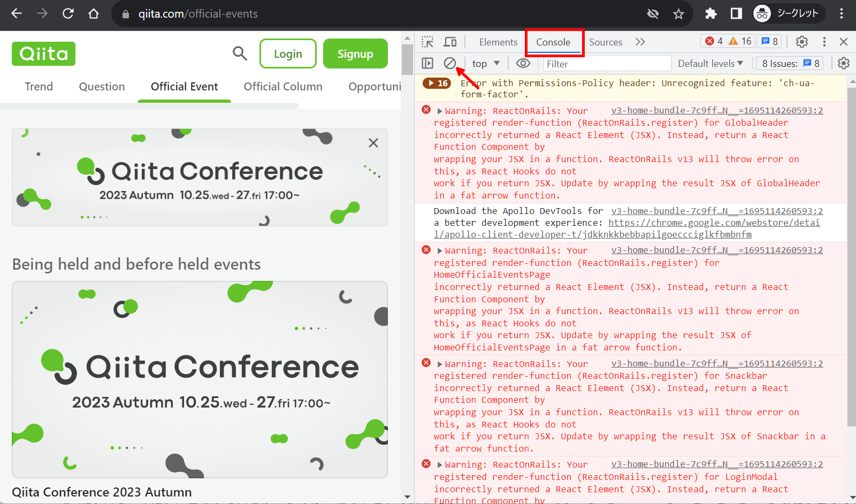Click the Login button
Screen dimensions: 856x504
pyautogui.click(x=288, y=54)
